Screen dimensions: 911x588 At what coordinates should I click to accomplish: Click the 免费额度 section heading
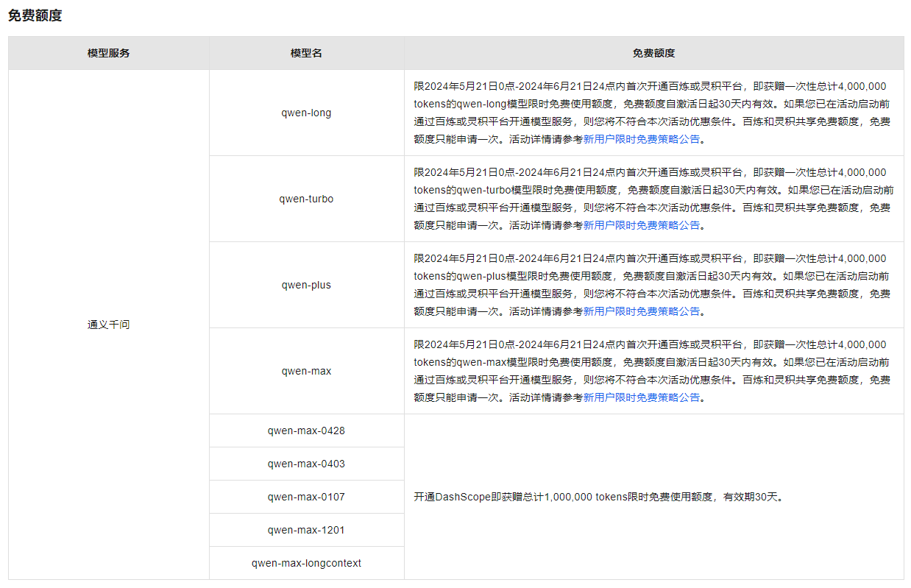[x=35, y=15]
